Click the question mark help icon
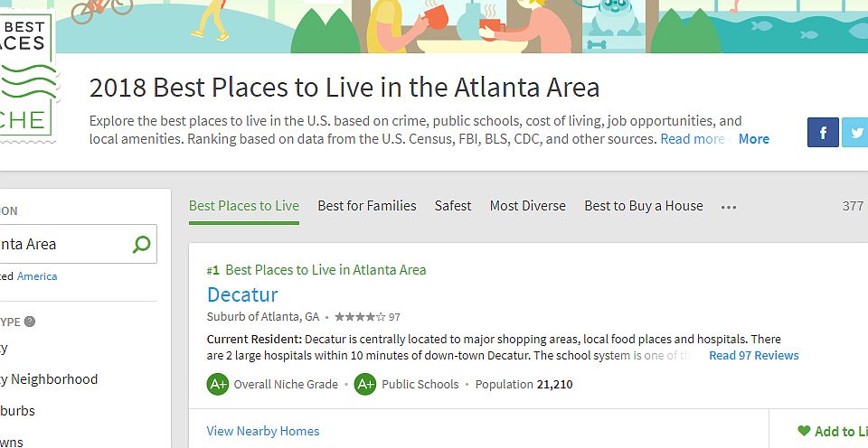The image size is (868, 448). pos(30,322)
